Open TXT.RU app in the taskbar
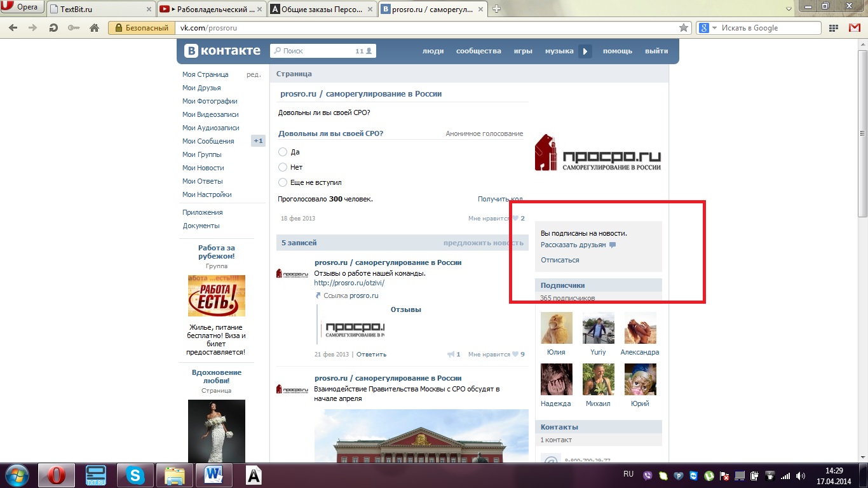The width and height of the screenshot is (868, 488). click(x=95, y=475)
